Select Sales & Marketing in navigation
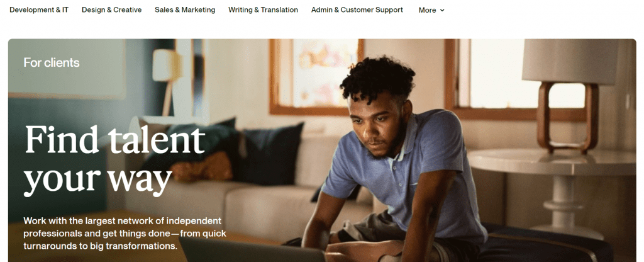The image size is (644, 262). pos(185,10)
